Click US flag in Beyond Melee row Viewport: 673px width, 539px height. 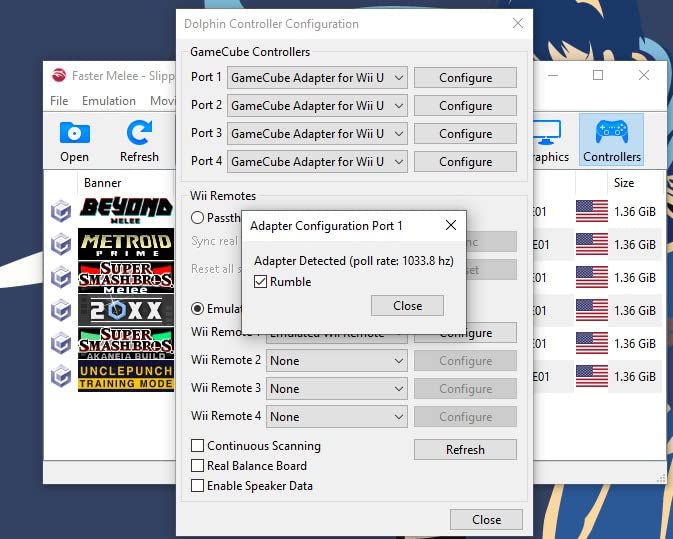[591, 211]
